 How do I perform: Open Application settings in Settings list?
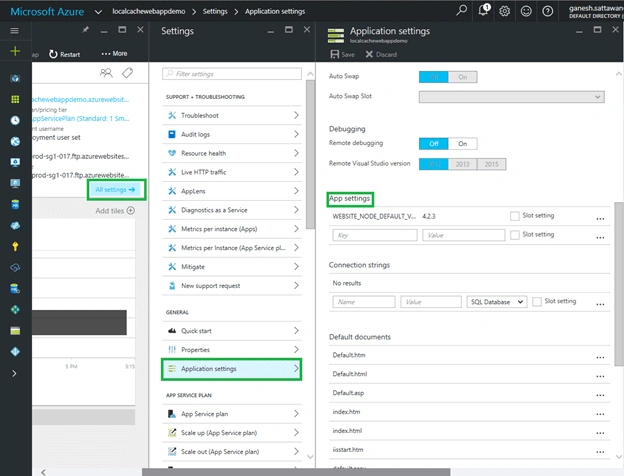[232, 369]
